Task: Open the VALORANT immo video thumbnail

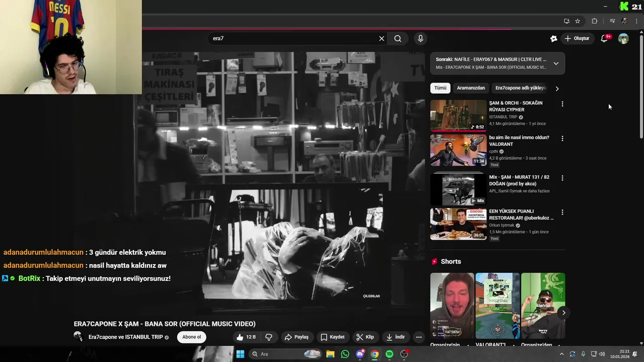Action: (x=458, y=150)
